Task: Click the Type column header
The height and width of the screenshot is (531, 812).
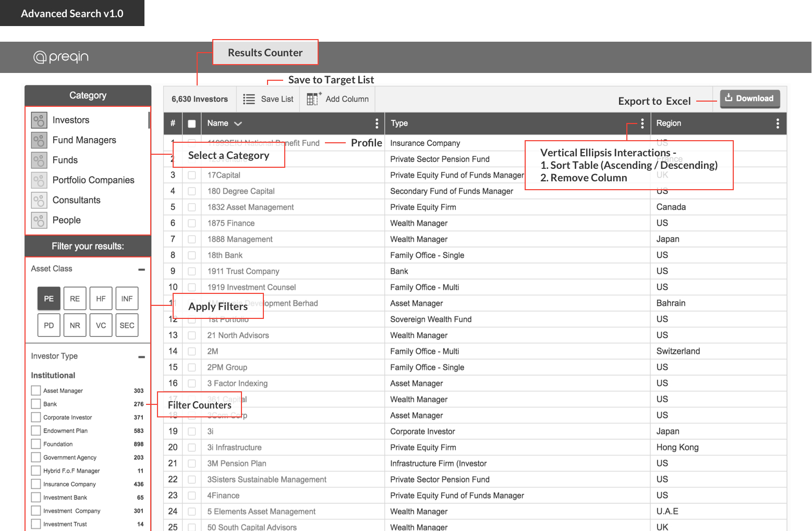Action: [399, 124]
